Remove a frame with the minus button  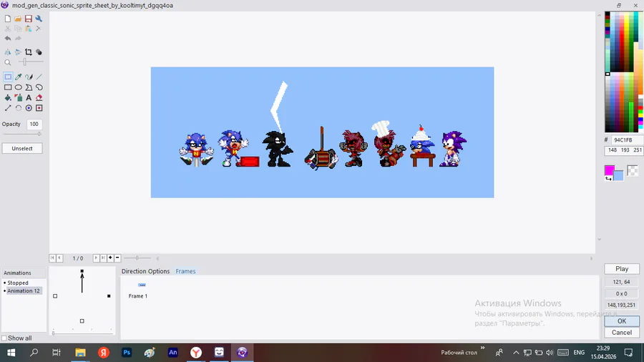click(117, 258)
